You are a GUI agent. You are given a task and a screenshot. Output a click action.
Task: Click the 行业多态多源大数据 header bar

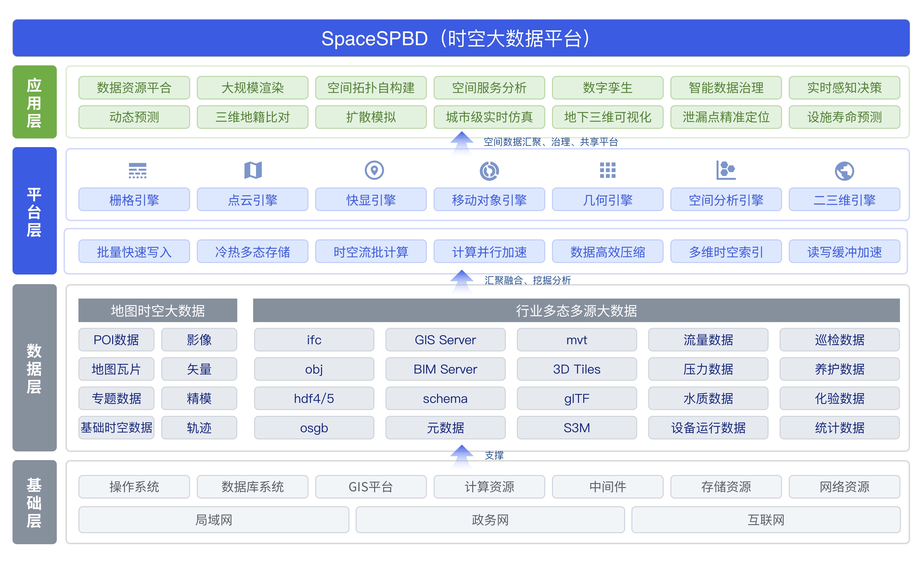576,311
